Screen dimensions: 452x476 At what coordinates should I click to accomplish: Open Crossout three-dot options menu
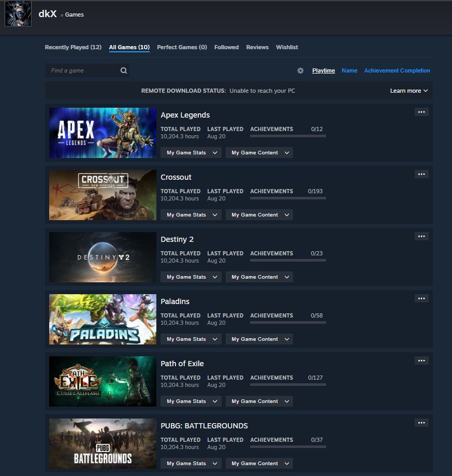click(421, 174)
